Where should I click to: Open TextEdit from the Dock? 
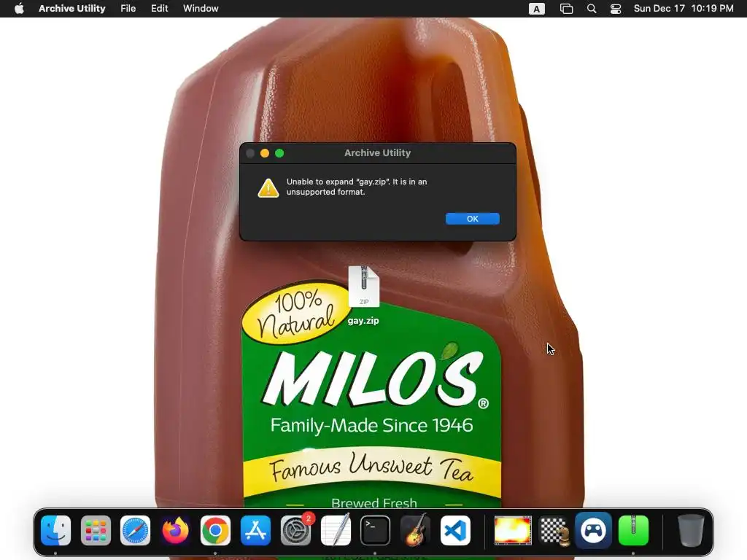[x=336, y=531]
